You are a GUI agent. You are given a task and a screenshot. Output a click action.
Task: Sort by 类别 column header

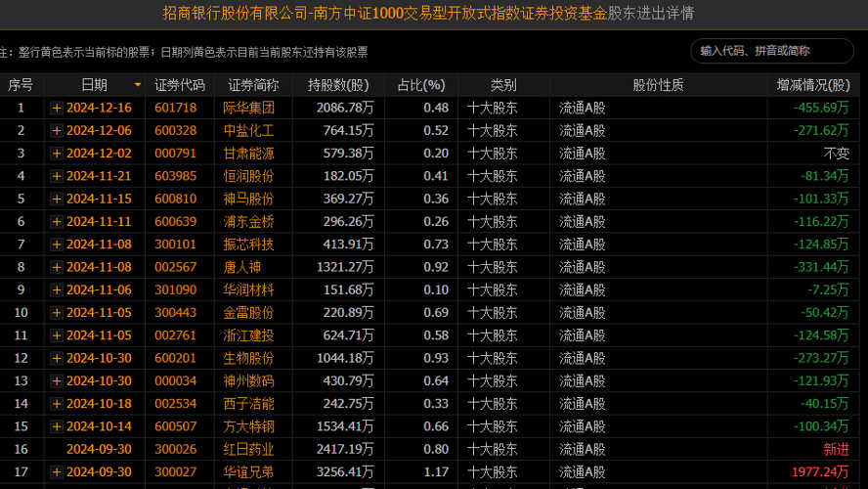click(x=503, y=85)
